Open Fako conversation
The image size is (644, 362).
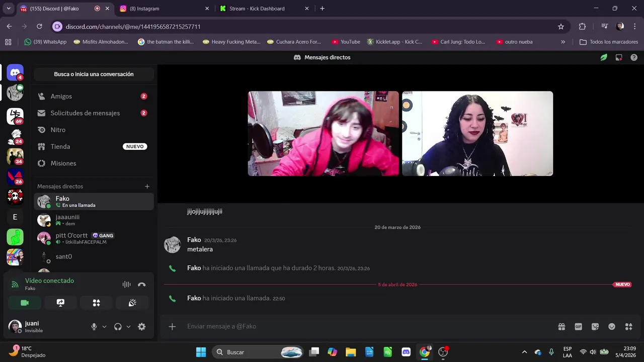(x=94, y=202)
